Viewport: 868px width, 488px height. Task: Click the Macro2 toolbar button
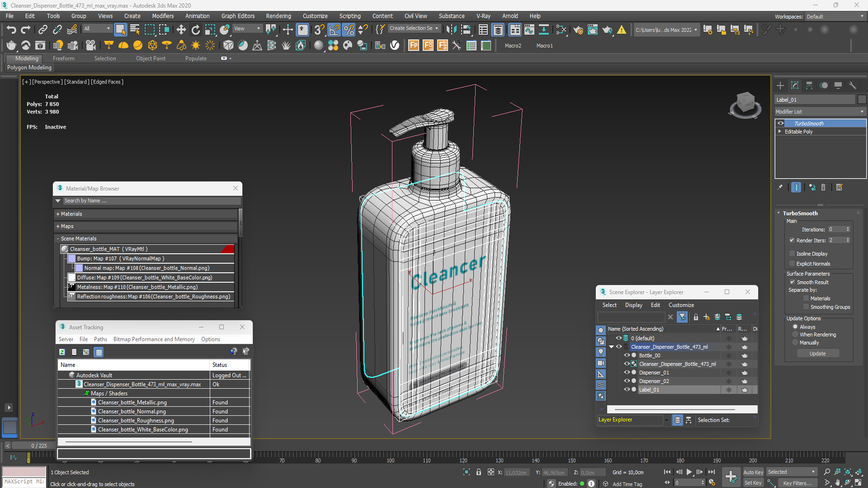[x=513, y=46]
